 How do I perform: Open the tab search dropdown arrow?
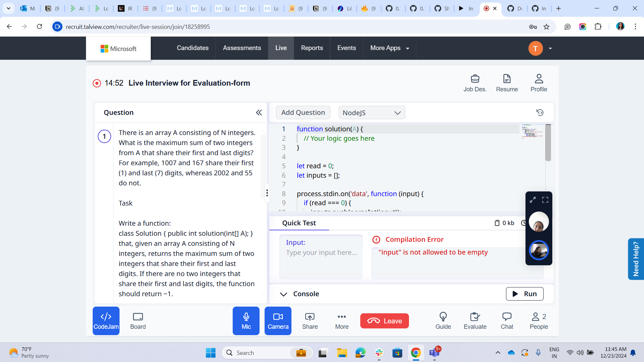point(8,8)
